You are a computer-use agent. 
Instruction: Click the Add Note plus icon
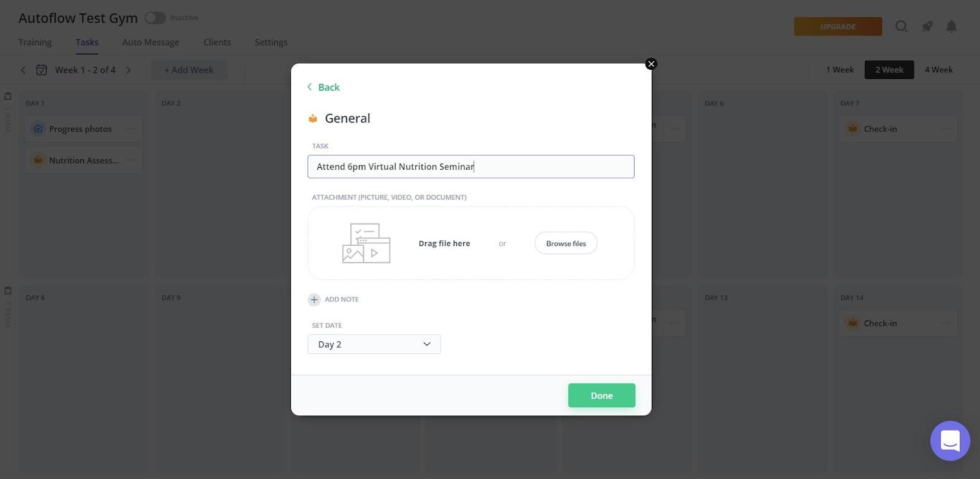[314, 300]
